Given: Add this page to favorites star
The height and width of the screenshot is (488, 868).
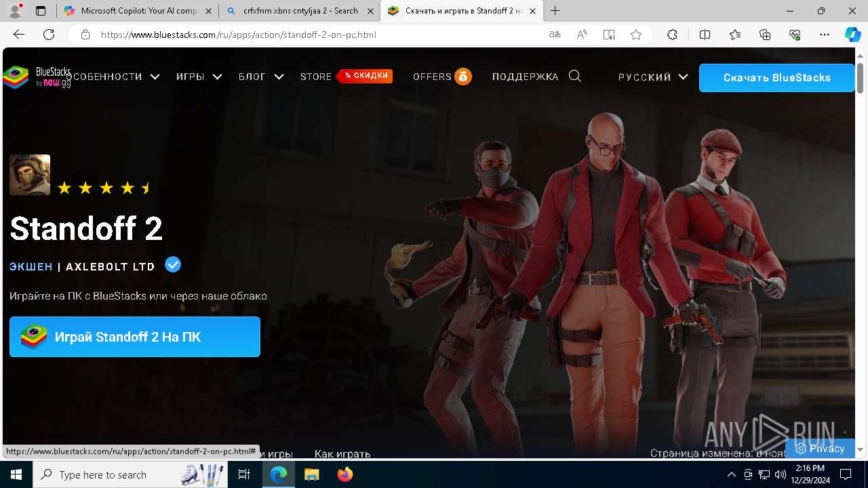Looking at the screenshot, I should point(636,35).
